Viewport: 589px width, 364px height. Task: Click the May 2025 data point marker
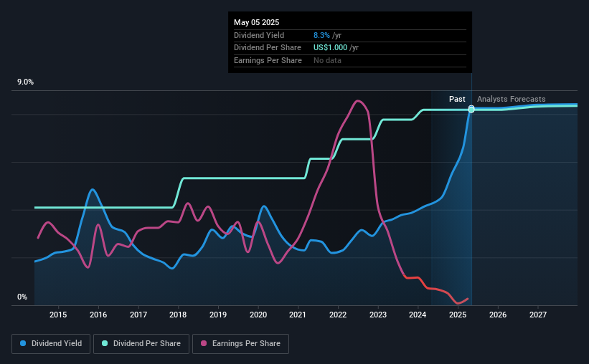[x=471, y=109]
